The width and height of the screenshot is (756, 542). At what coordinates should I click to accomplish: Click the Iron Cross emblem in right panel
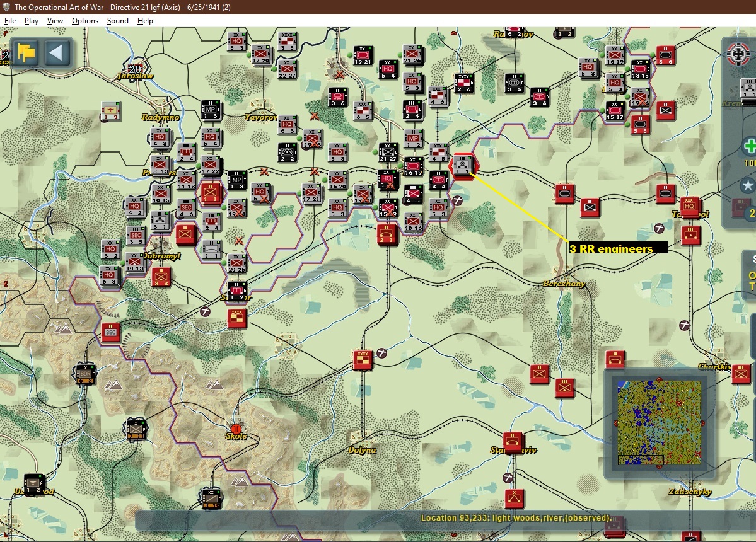pyautogui.click(x=738, y=54)
